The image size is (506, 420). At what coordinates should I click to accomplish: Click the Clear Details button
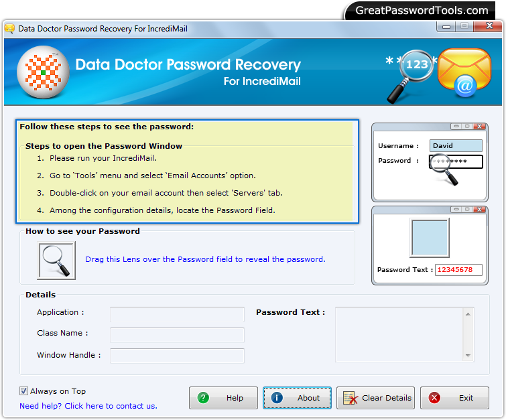[375, 398]
